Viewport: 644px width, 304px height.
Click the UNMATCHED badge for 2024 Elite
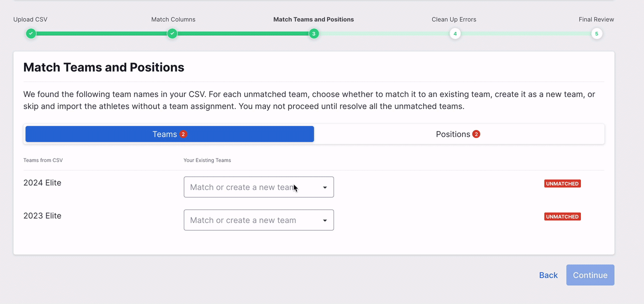562,183
